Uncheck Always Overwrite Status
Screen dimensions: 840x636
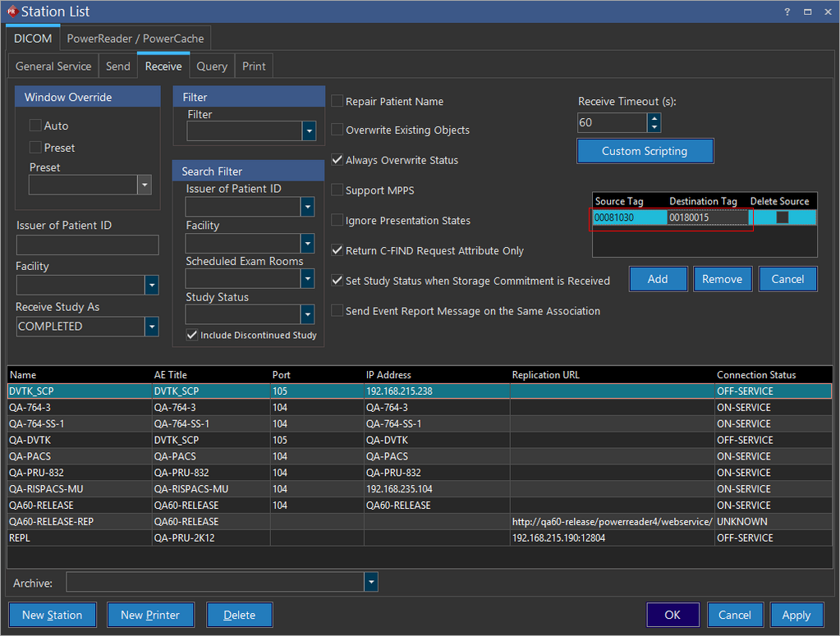337,160
